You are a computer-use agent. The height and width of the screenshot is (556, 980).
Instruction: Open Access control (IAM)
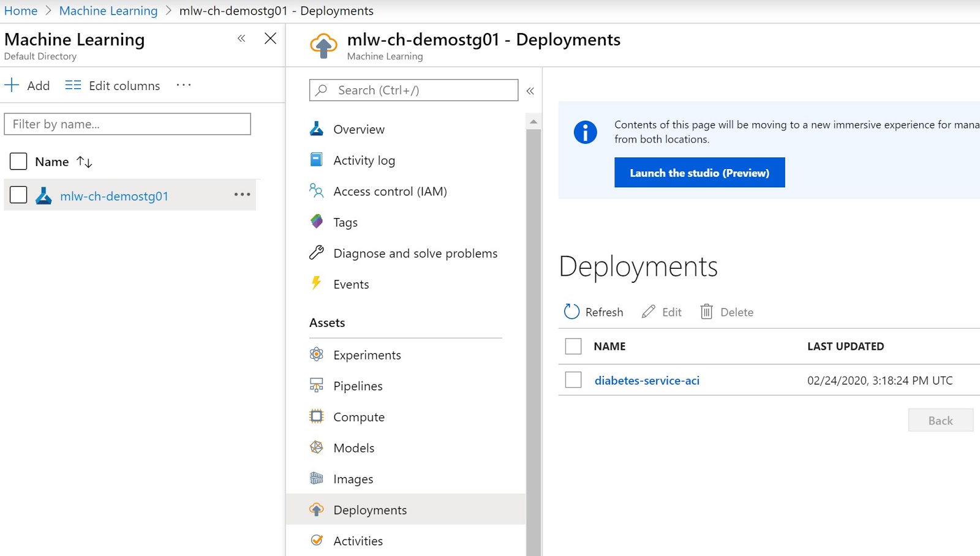pos(390,191)
